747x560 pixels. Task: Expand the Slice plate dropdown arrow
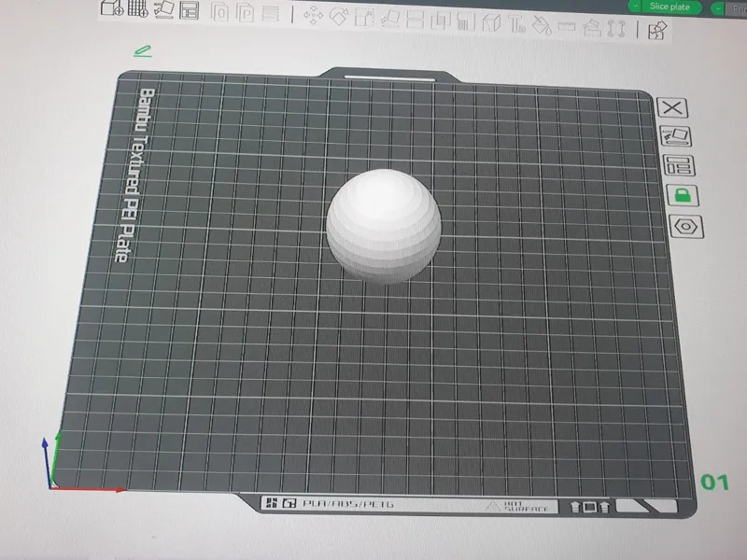635,6
